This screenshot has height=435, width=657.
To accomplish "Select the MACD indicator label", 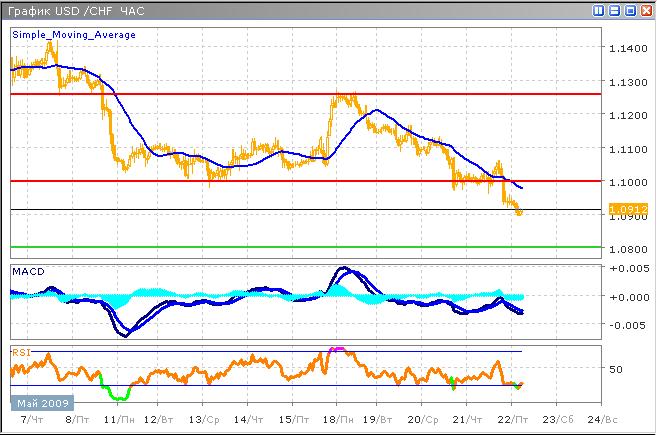I will click(x=27, y=271).
